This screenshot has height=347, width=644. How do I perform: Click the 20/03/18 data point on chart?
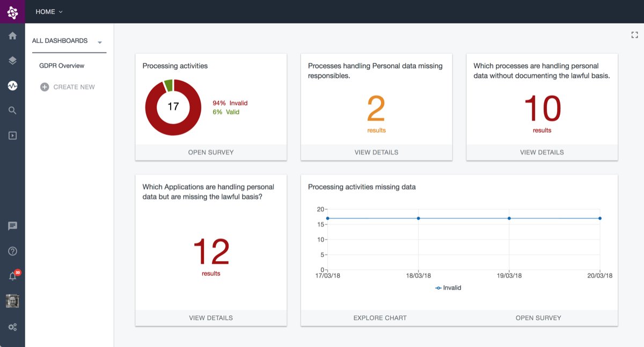click(599, 218)
